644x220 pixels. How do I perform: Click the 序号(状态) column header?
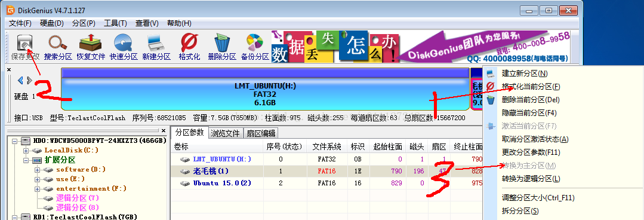click(285, 147)
